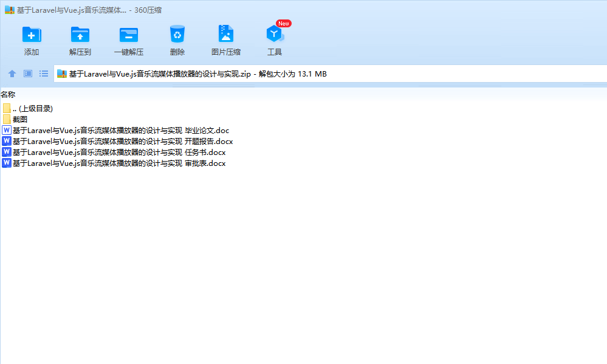
Task: Select the 审批表.docx file
Action: click(x=114, y=163)
